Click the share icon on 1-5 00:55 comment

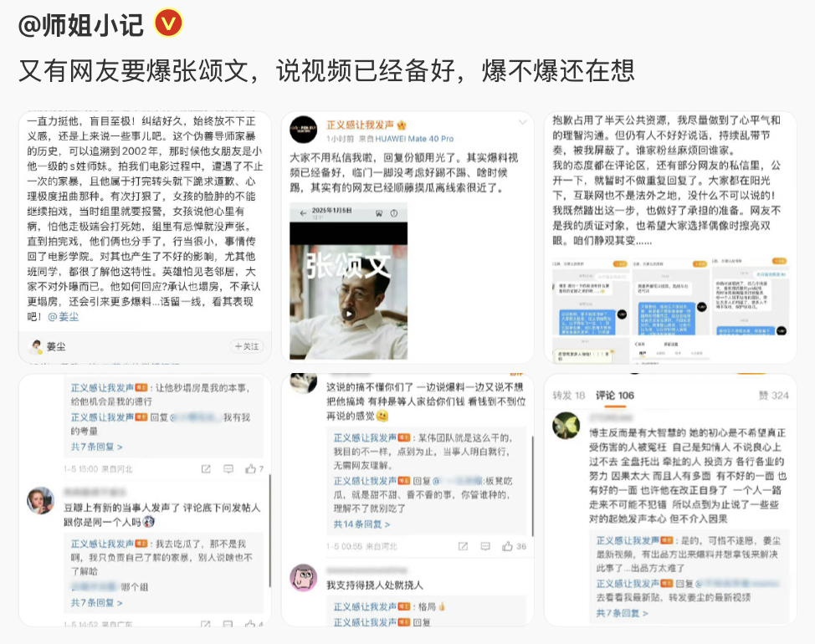(461, 546)
